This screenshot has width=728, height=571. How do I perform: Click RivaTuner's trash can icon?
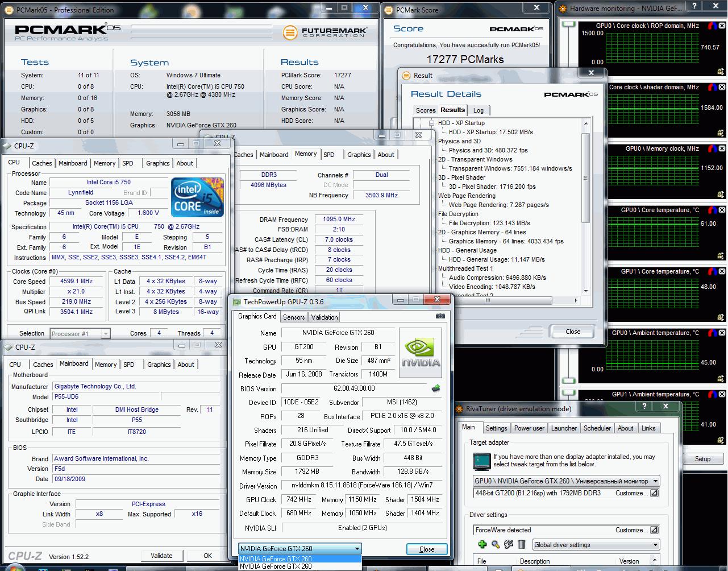point(522,544)
